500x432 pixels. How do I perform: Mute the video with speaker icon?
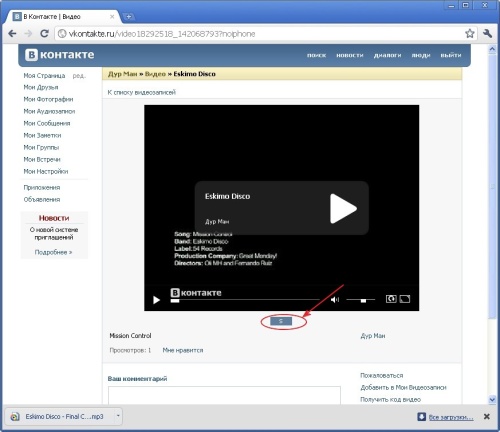tap(335, 300)
